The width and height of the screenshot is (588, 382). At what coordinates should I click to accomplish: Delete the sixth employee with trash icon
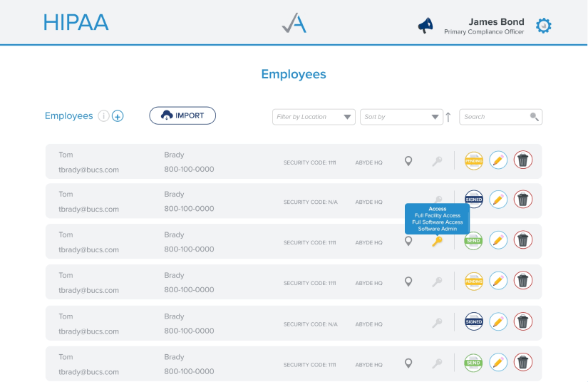(522, 362)
